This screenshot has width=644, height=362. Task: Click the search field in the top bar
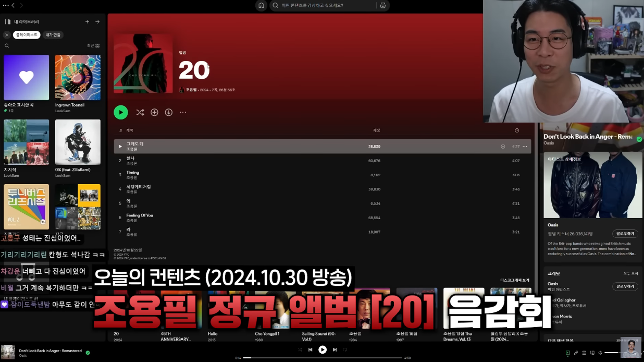(x=323, y=6)
